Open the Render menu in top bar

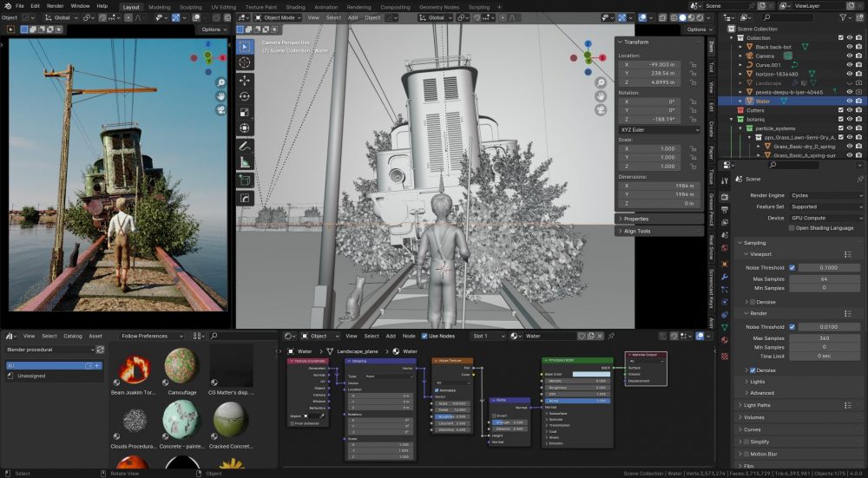point(56,6)
